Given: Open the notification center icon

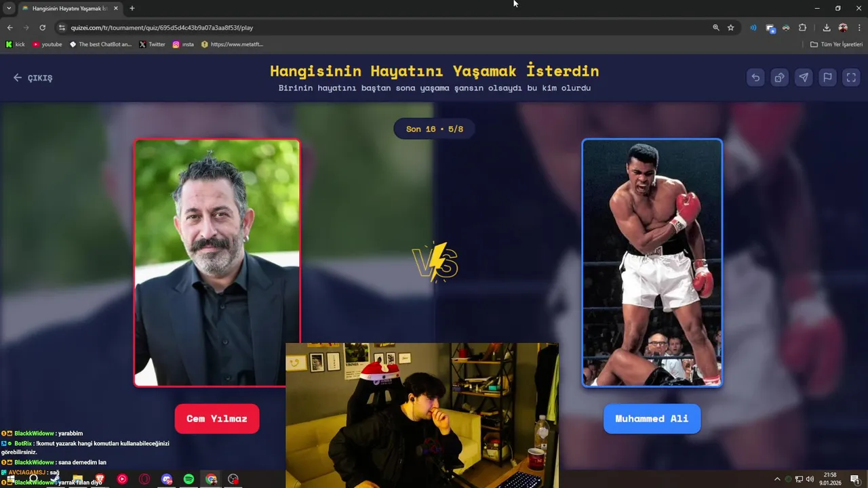Looking at the screenshot, I should pyautogui.click(x=854, y=479).
